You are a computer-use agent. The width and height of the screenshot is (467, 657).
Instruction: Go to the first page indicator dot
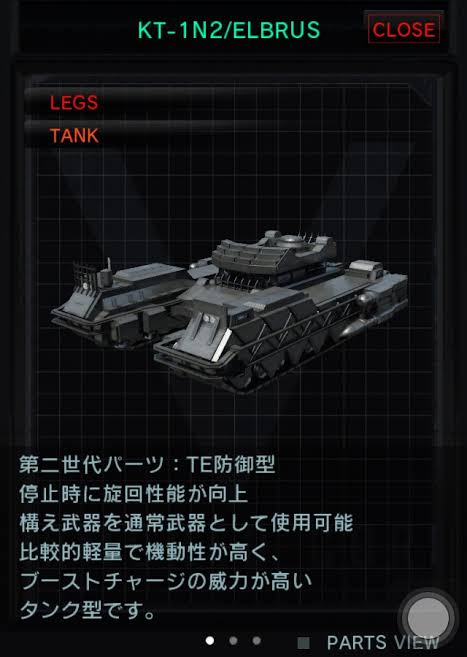pyautogui.click(x=210, y=641)
